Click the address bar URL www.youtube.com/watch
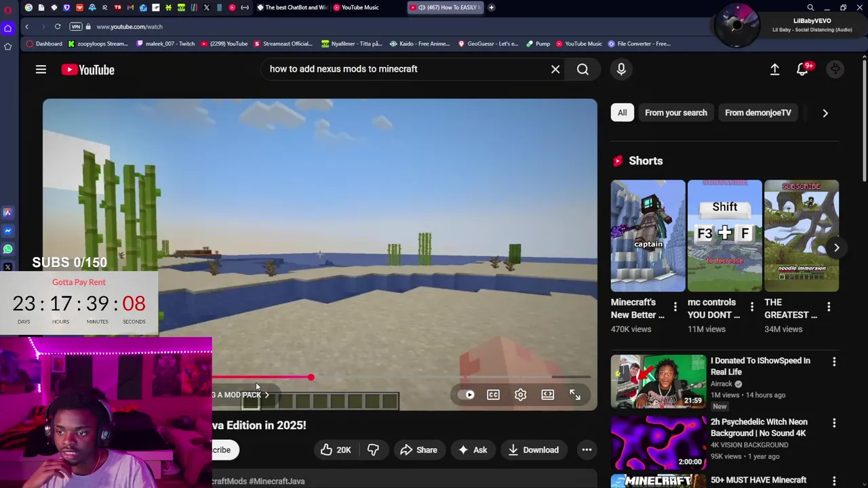The width and height of the screenshot is (868, 488). click(x=130, y=26)
